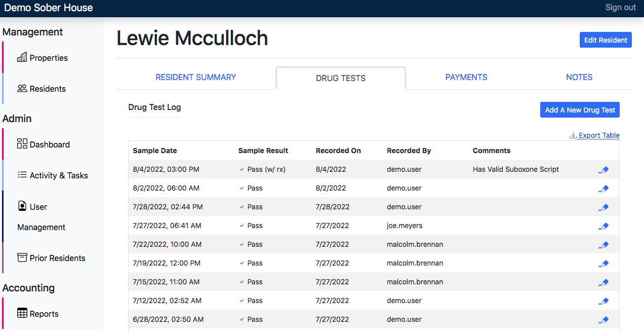Switch to the Notes tab
This screenshot has width=644, height=333.
click(x=579, y=77)
